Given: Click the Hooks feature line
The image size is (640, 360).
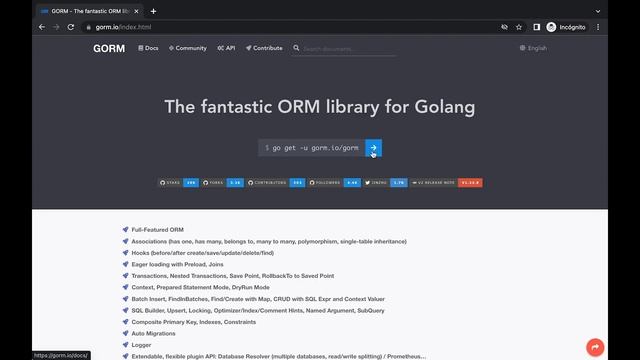Looking at the screenshot, I should [x=202, y=253].
